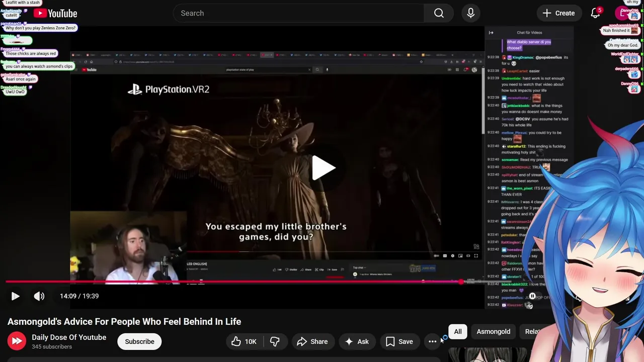Open the notifications bell
Viewport: 644px width, 362px height.
click(x=595, y=13)
